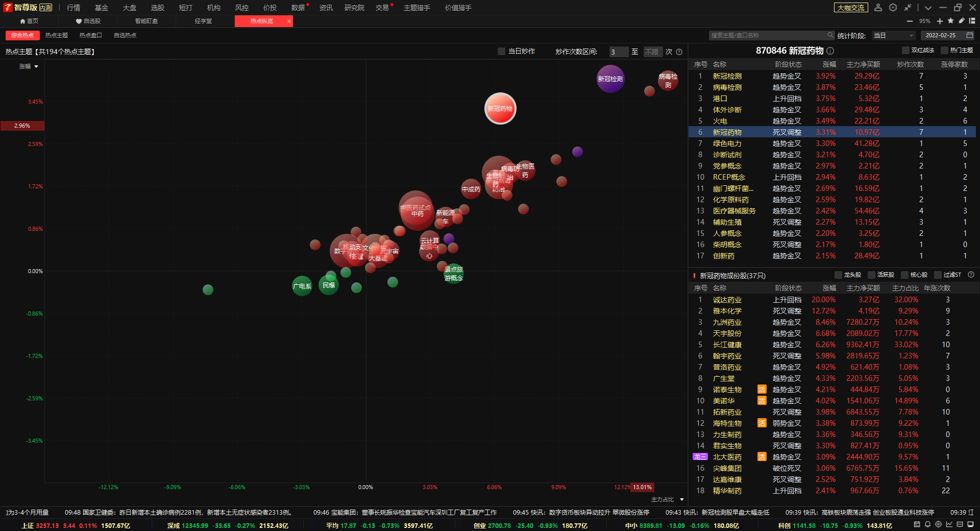This screenshot has width=980, height=531.
Task: Click the 大咖交流 button
Action: click(851, 8)
